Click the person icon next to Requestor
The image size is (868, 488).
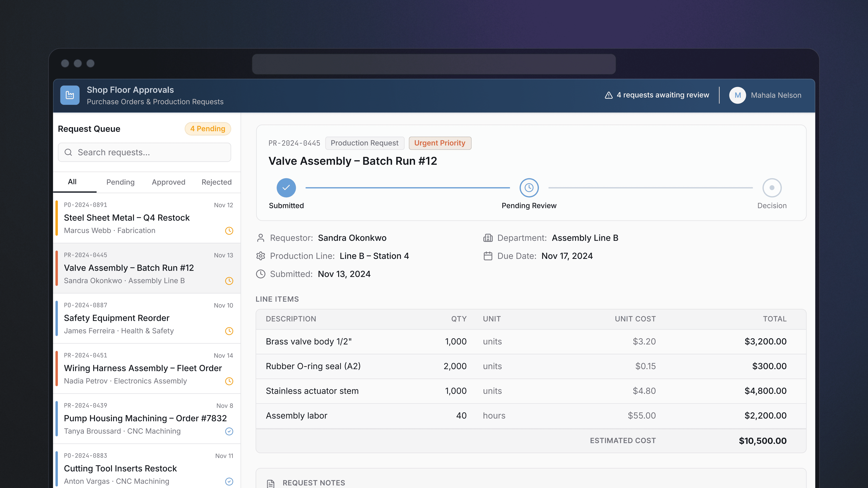[x=260, y=238]
